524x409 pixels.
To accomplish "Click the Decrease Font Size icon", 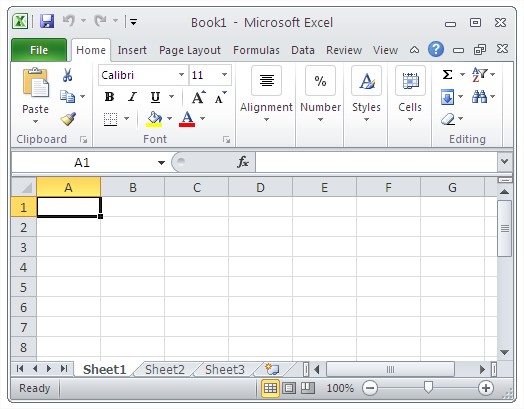I will point(220,97).
